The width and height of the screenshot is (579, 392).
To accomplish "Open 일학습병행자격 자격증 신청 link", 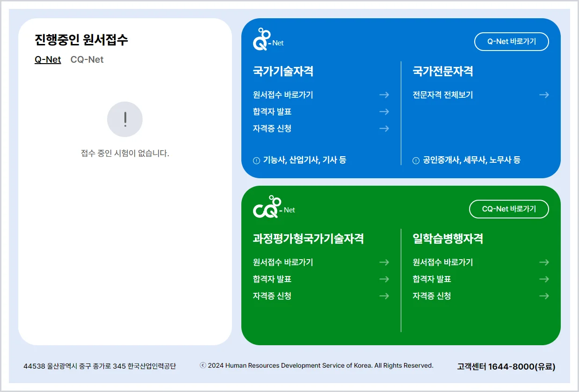I will 432,296.
